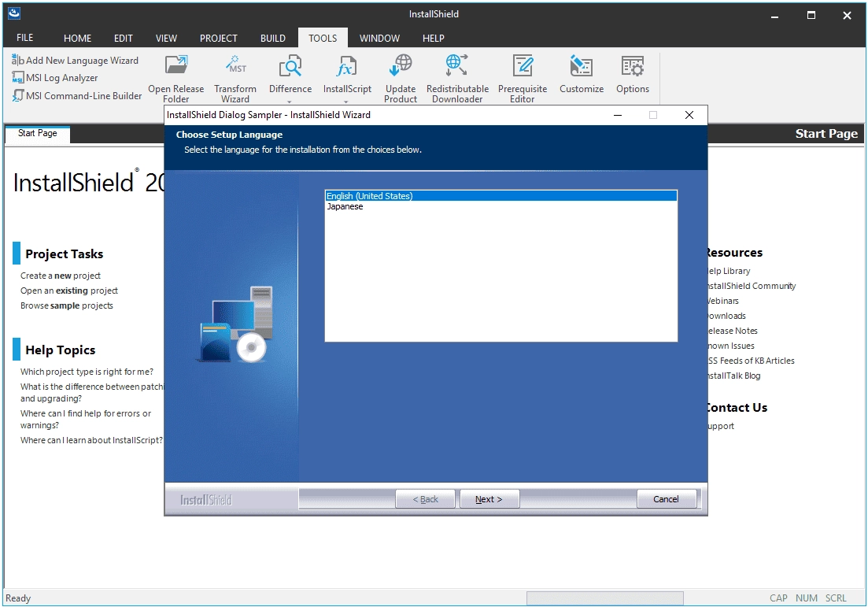Viewport: 868px width, 607px height.
Task: Click Open Release Folder icon
Action: point(176,65)
